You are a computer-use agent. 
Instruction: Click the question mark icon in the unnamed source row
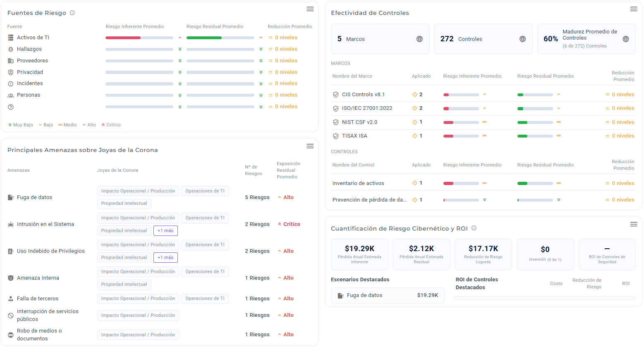point(11,107)
